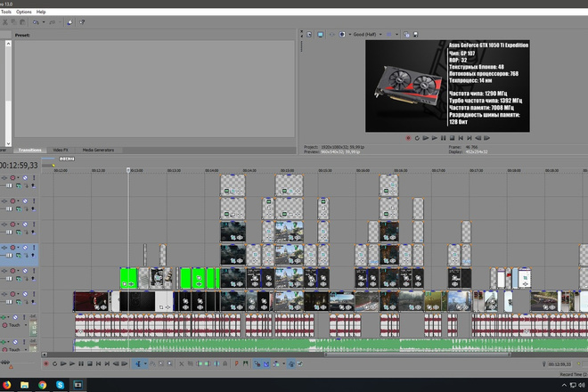588x392 pixels.
Task: Click the What's This help icon
Action: tap(82, 22)
